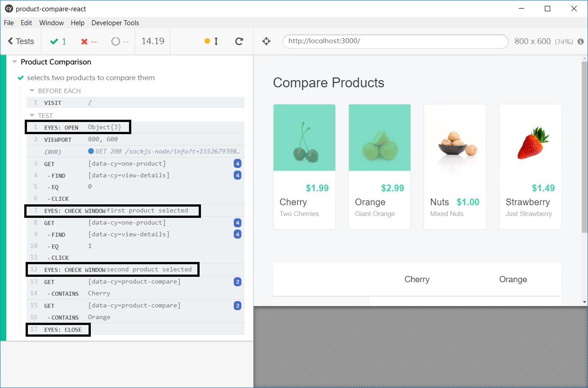The width and height of the screenshot is (588, 388).
Task: Click the pending tests circle counter
Action: point(120,41)
